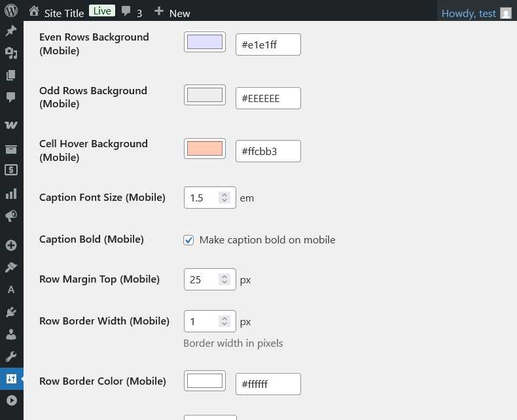Open the Plugins sidebar icon
Image resolution: width=517 pixels, height=420 pixels.
coord(11,312)
